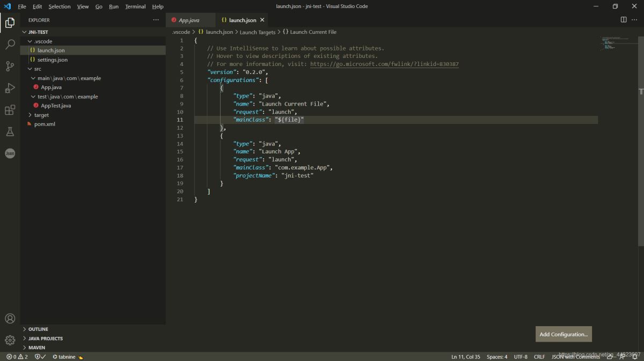Expand the MAVEN section at the bottom
The height and width of the screenshot is (361, 644).
[x=36, y=347]
